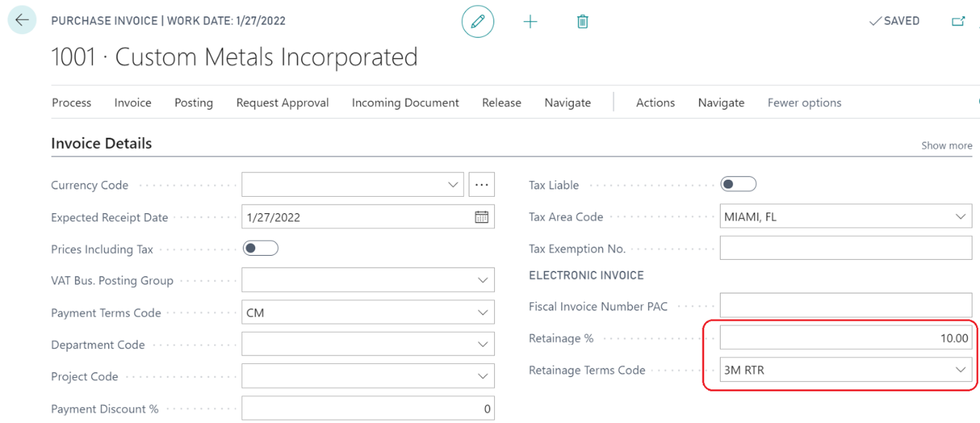Click the Saved status indicator

[894, 21]
